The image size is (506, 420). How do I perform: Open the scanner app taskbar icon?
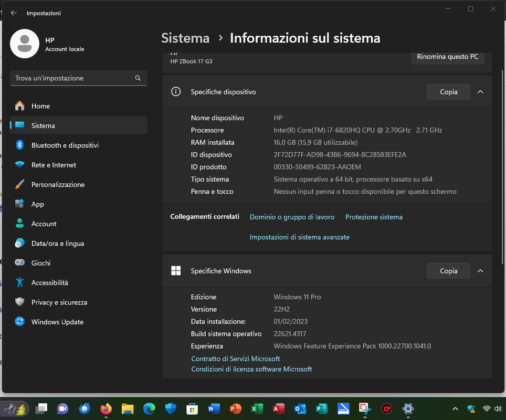[x=343, y=408]
